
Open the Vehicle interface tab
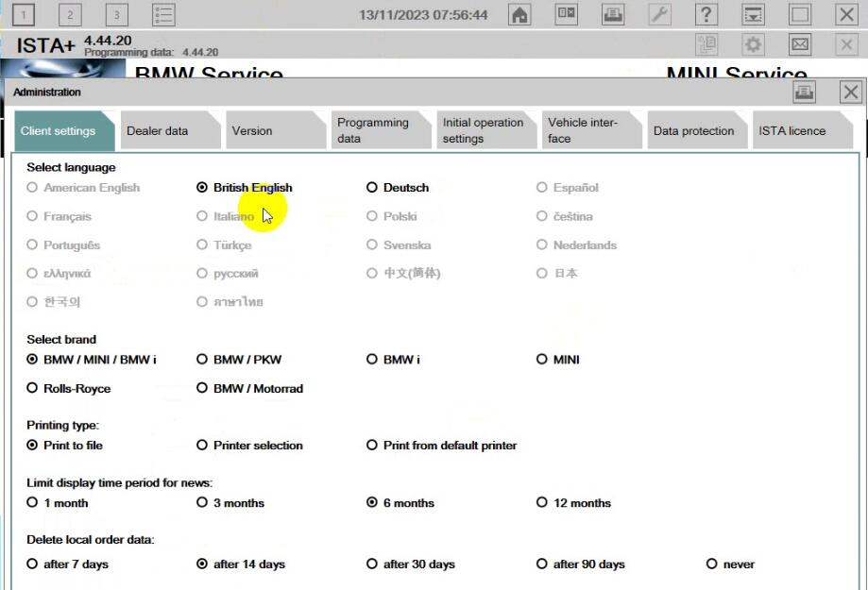click(x=592, y=131)
